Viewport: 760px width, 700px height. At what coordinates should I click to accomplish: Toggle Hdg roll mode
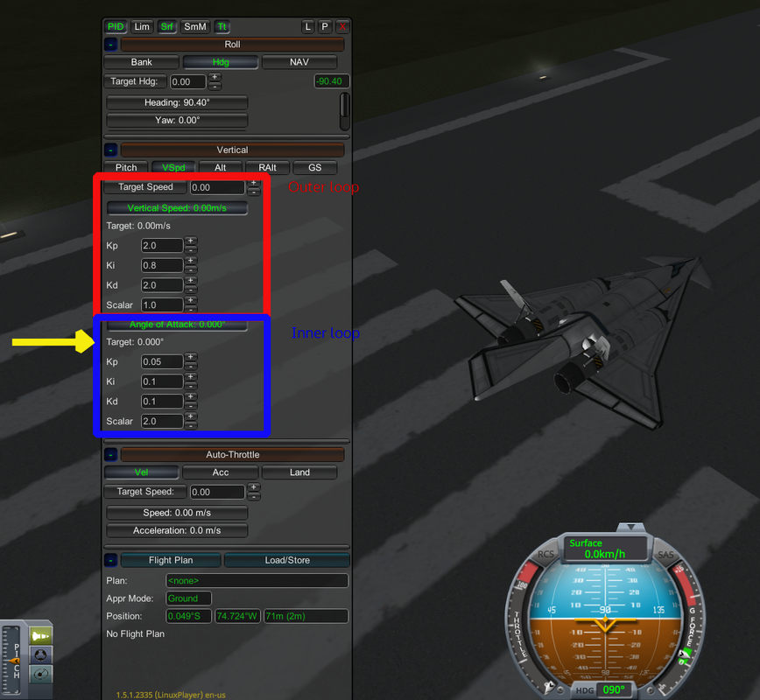pyautogui.click(x=221, y=62)
